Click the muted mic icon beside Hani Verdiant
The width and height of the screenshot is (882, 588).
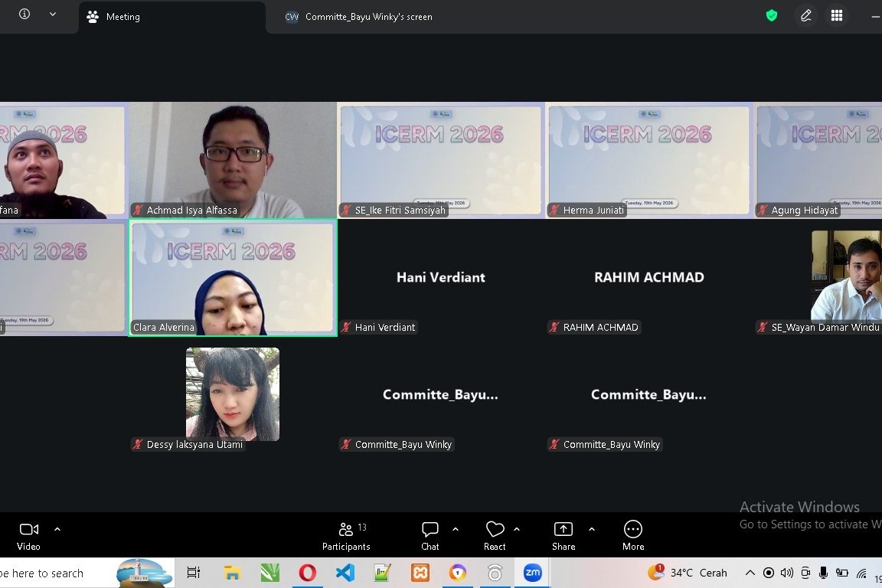click(x=347, y=327)
